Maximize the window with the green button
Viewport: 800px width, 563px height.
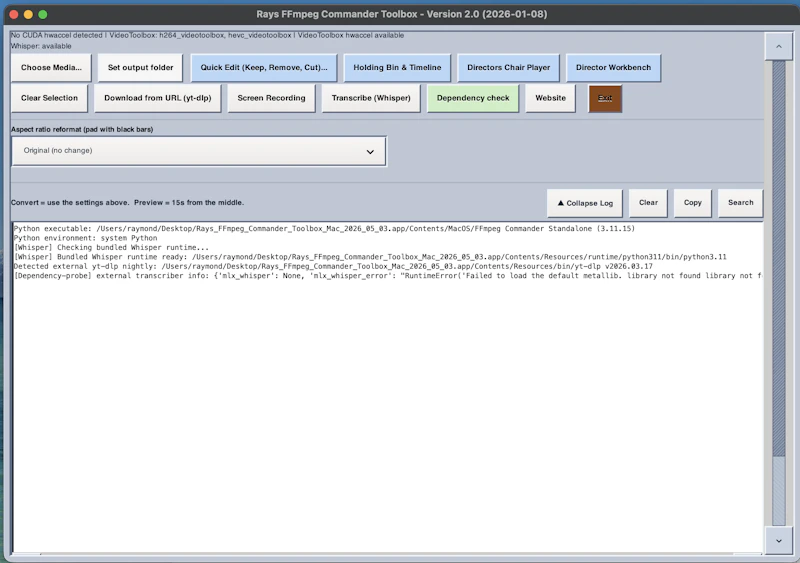43,14
